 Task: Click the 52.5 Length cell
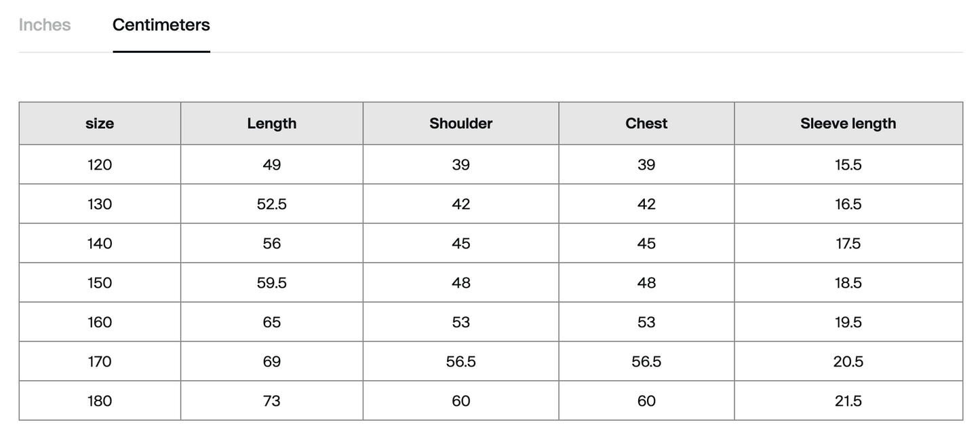[x=272, y=204]
